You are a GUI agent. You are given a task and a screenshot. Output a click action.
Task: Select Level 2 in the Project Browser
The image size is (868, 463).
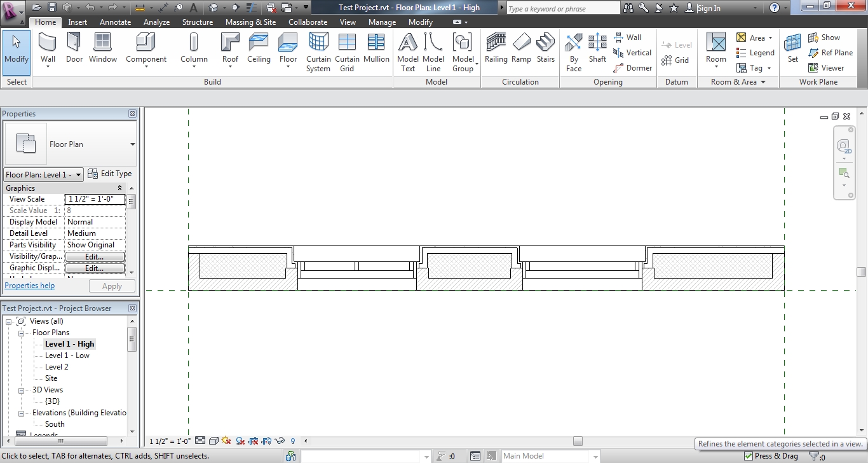click(x=57, y=366)
